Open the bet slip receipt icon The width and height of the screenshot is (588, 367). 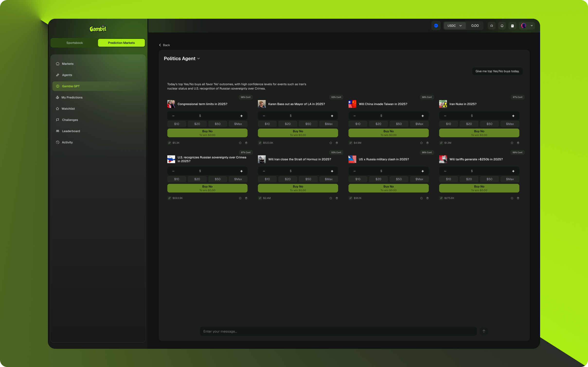512,26
